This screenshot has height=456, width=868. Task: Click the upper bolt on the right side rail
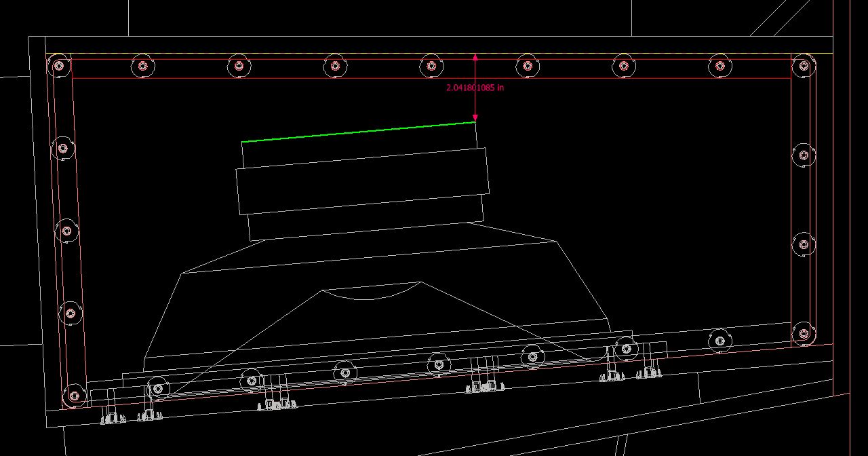tap(803, 155)
